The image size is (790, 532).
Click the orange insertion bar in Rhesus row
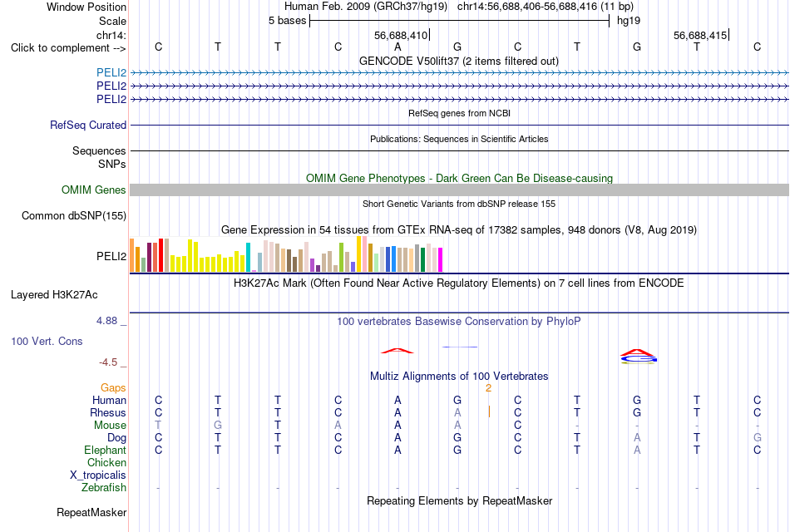click(x=489, y=412)
